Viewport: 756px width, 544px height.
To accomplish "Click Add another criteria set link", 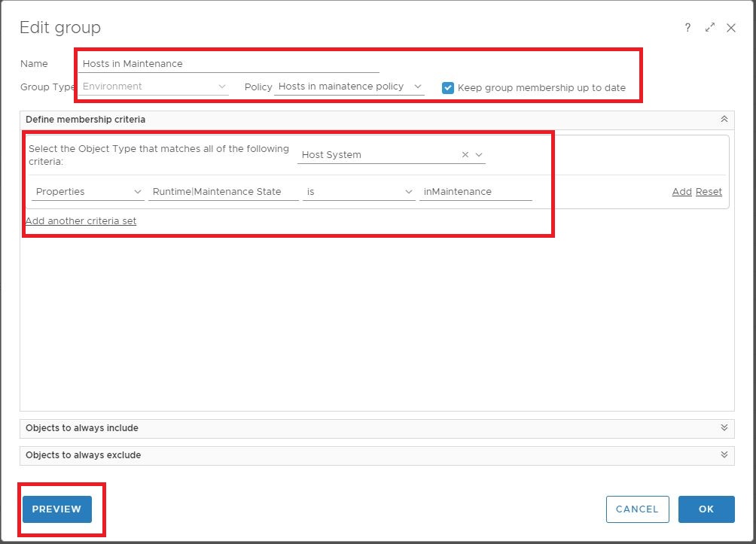I will [81, 221].
